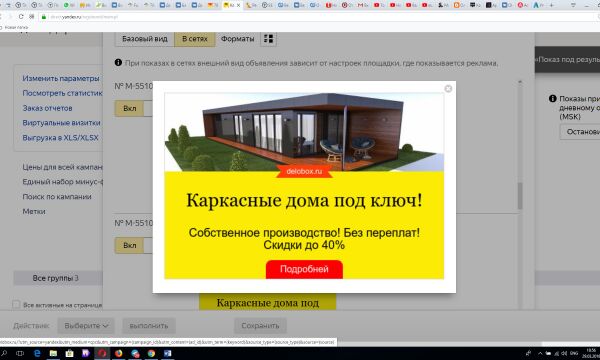The height and width of the screenshot is (360, 600).
Task: Toggle the grid layout view icon
Action: pyautogui.click(x=269, y=39)
